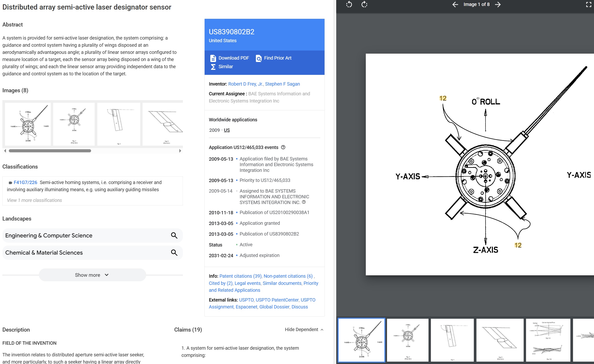Open image viewer in fullscreen
The height and width of the screenshot is (364, 594).
click(589, 4)
